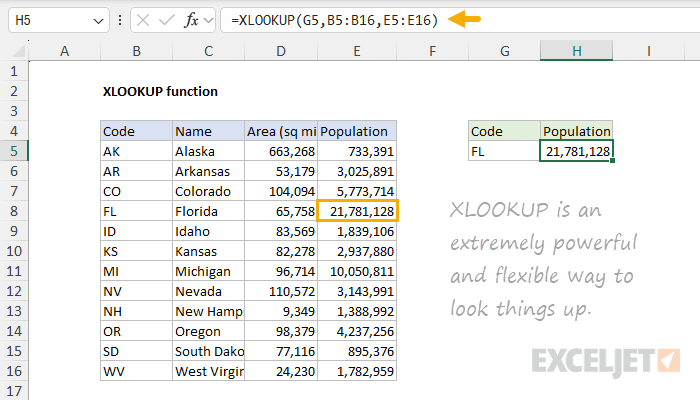
Task: Expand the formula bar function dropdown chevron
Action: click(x=208, y=20)
